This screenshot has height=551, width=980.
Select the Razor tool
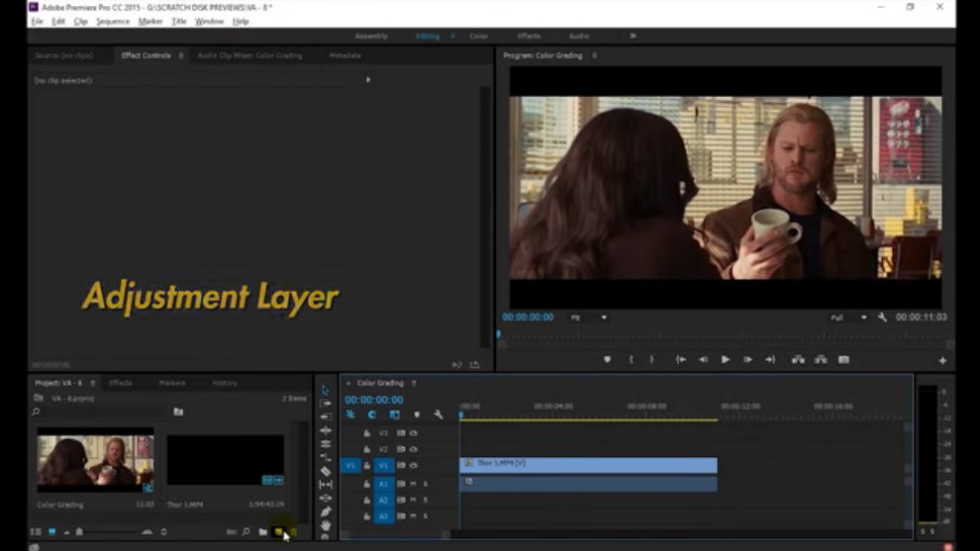tap(325, 471)
